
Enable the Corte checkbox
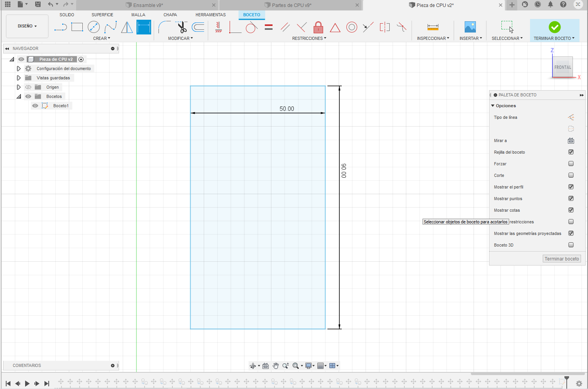(571, 175)
